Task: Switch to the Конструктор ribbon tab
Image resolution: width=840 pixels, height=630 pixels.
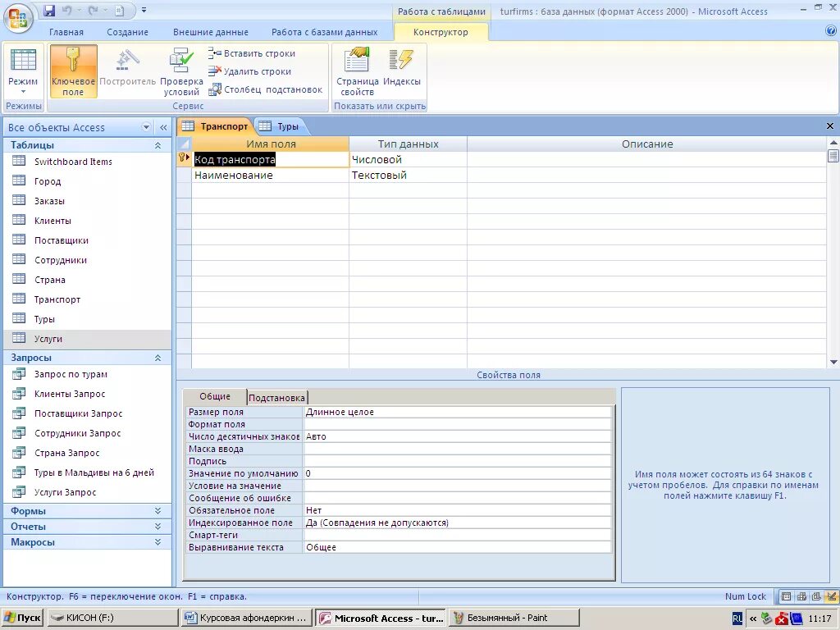Action: pos(441,32)
